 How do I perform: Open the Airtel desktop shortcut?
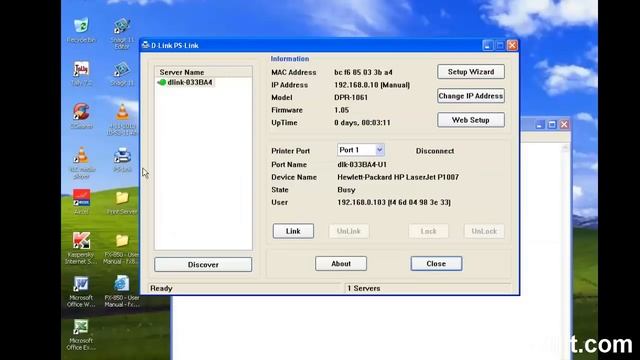[81, 202]
